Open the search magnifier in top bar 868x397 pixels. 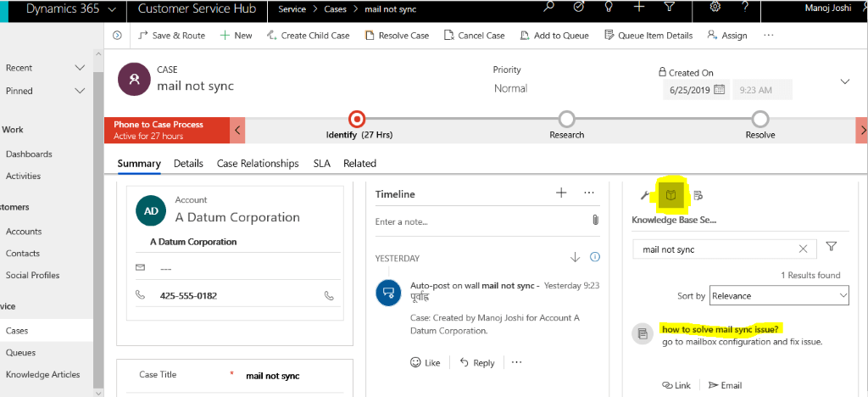548,7
